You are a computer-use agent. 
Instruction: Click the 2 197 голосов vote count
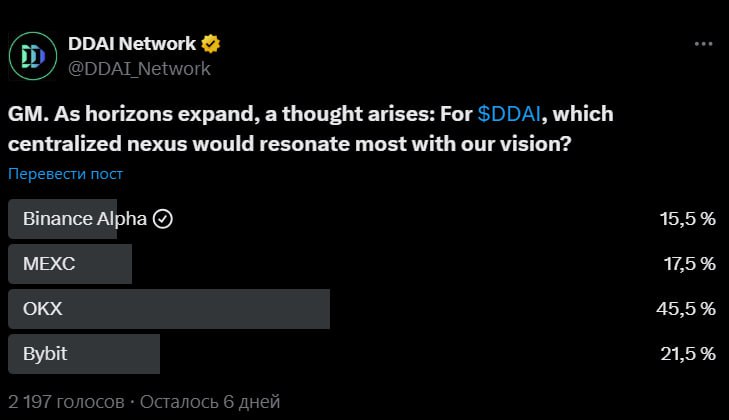[x=66, y=401]
